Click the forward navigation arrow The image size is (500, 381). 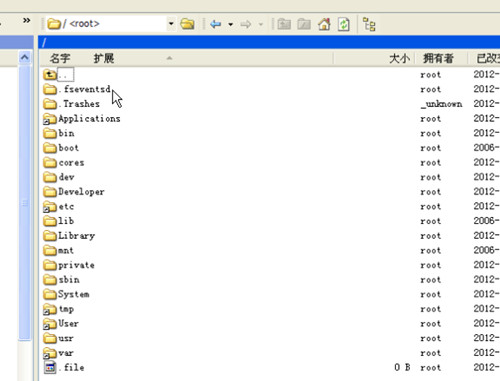(x=246, y=24)
